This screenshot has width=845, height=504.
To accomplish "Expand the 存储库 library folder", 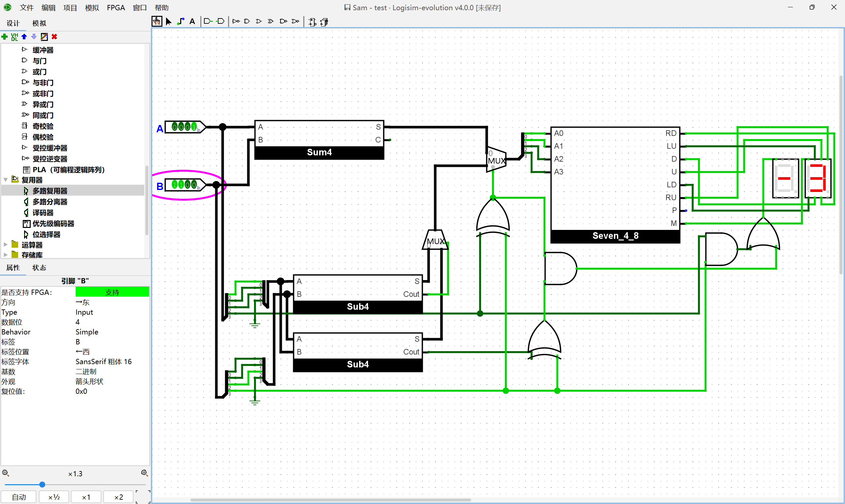I will pos(6,254).
